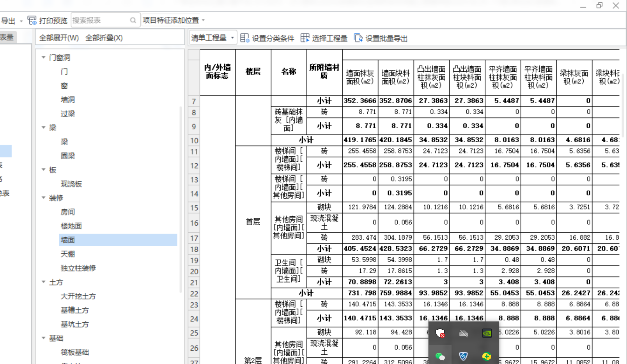The width and height of the screenshot is (627, 364).
Task: Open 360 safeguard green-yellow tray icon
Action: [x=487, y=356]
